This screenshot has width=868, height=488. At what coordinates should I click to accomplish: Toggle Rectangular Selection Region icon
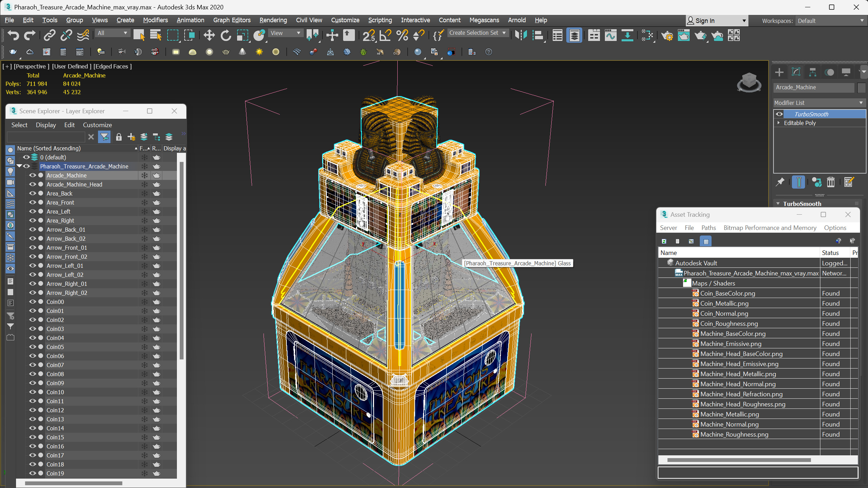pos(173,35)
